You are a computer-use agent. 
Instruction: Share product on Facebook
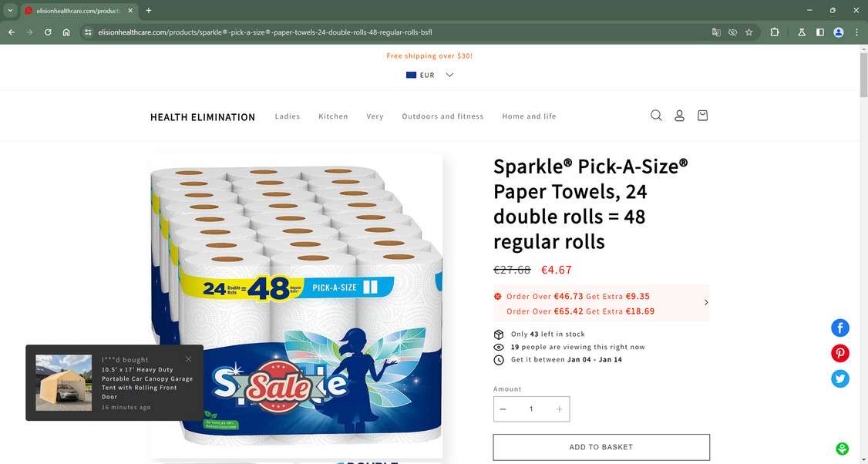839,328
